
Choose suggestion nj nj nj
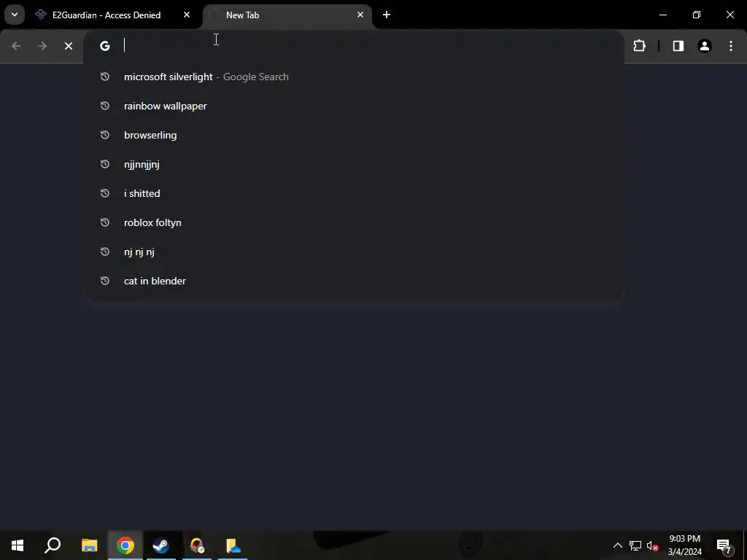[x=354, y=252]
